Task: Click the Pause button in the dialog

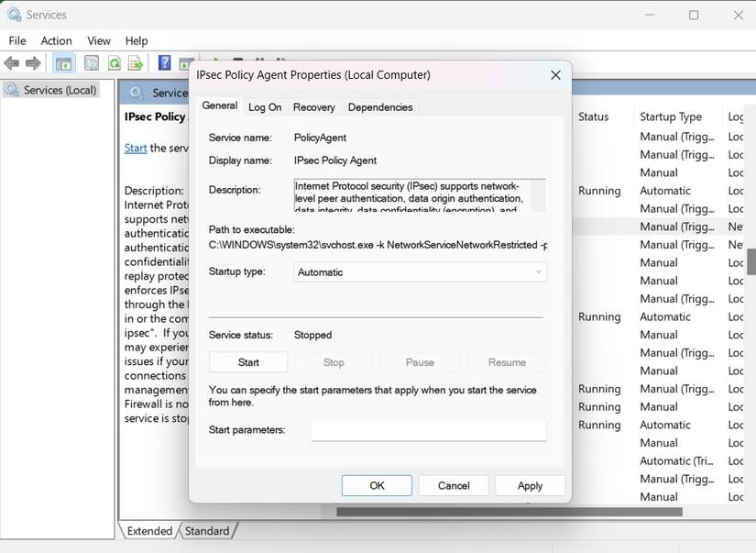Action: 420,362
